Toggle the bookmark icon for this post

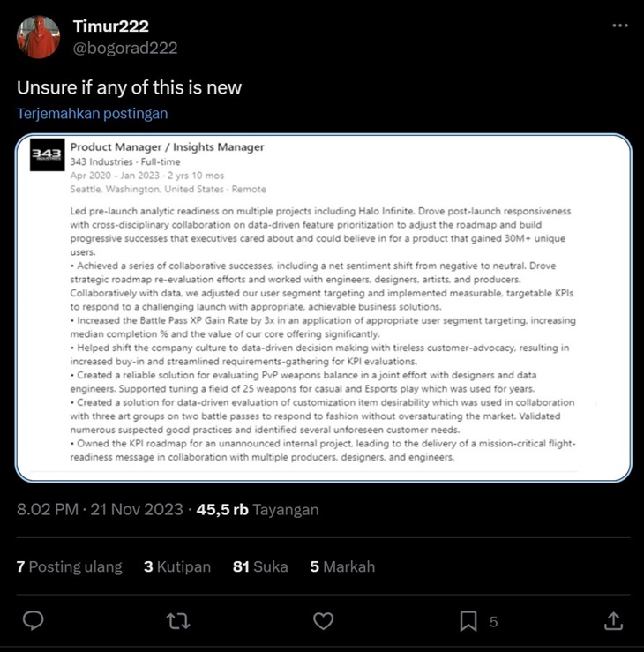point(468,621)
